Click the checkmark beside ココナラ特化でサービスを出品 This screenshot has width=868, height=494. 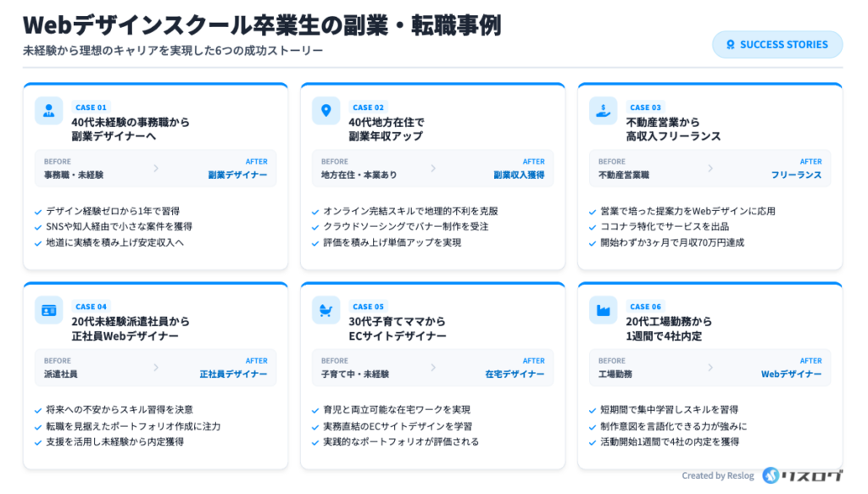click(x=593, y=227)
